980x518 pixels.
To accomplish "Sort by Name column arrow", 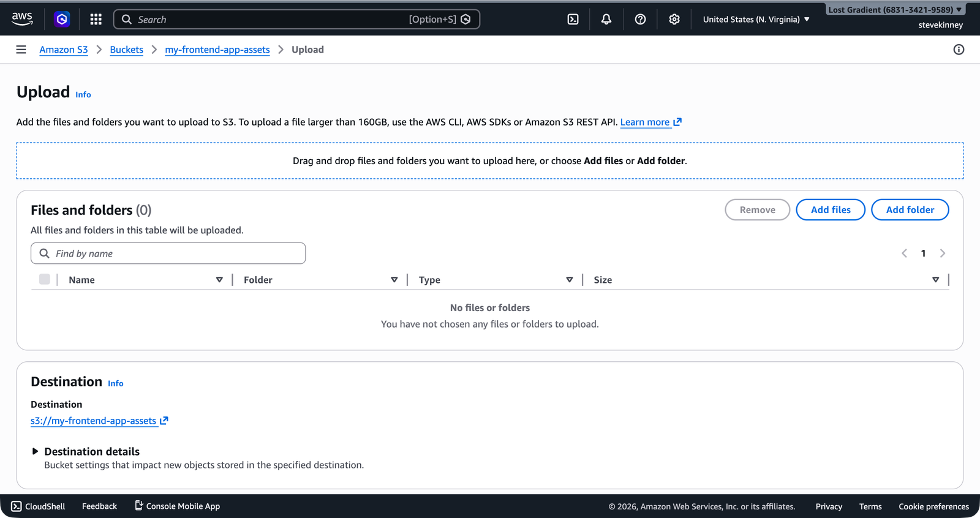I will (x=219, y=280).
